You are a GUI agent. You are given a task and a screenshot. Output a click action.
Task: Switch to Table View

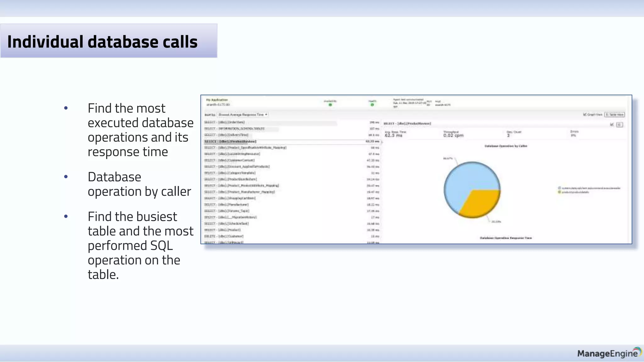614,115
